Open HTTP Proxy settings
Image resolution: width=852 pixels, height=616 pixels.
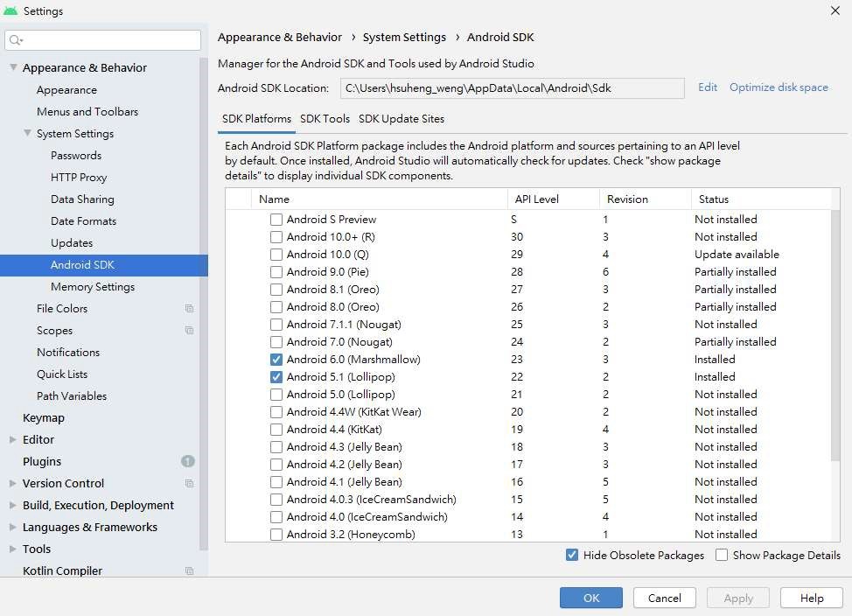click(x=79, y=178)
